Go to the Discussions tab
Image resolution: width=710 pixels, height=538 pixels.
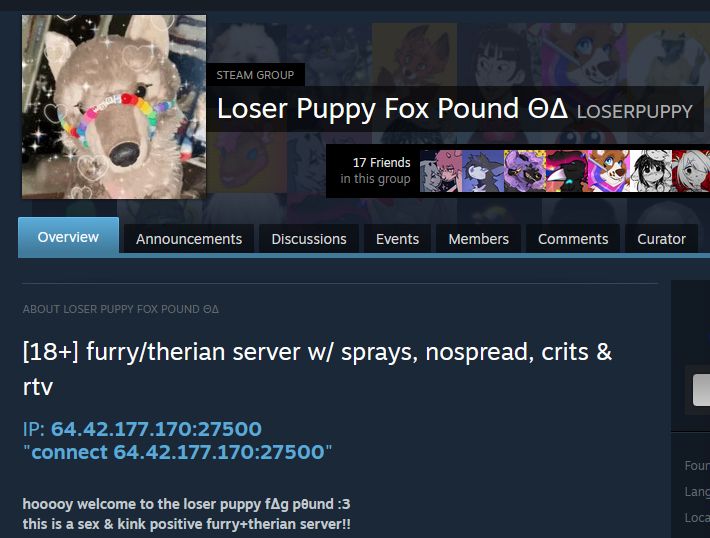[309, 239]
